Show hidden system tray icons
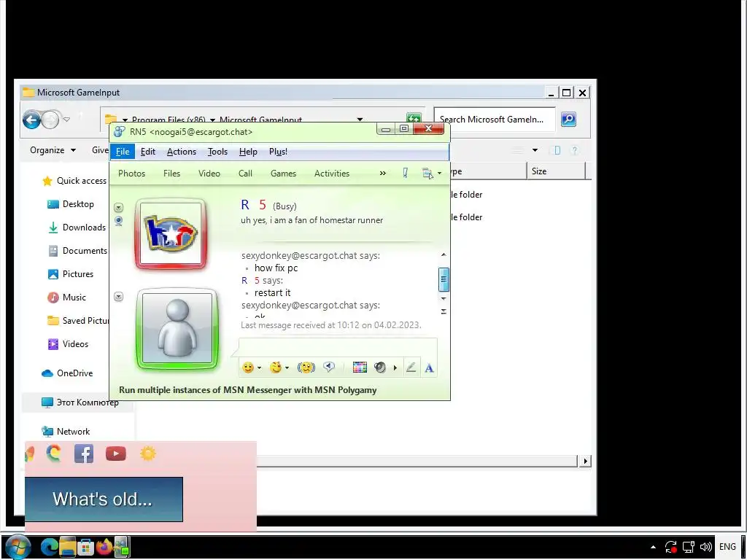The height and width of the screenshot is (560, 747). click(653, 547)
